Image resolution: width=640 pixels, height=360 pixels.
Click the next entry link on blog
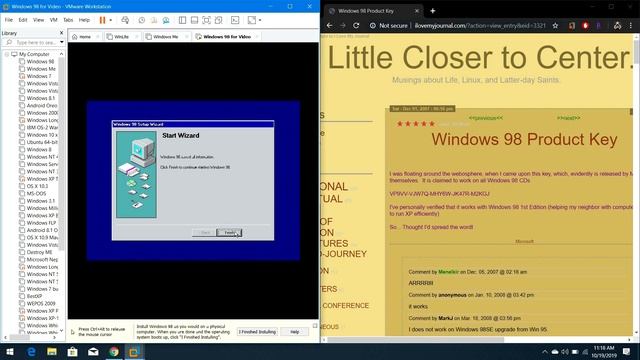click(x=569, y=118)
